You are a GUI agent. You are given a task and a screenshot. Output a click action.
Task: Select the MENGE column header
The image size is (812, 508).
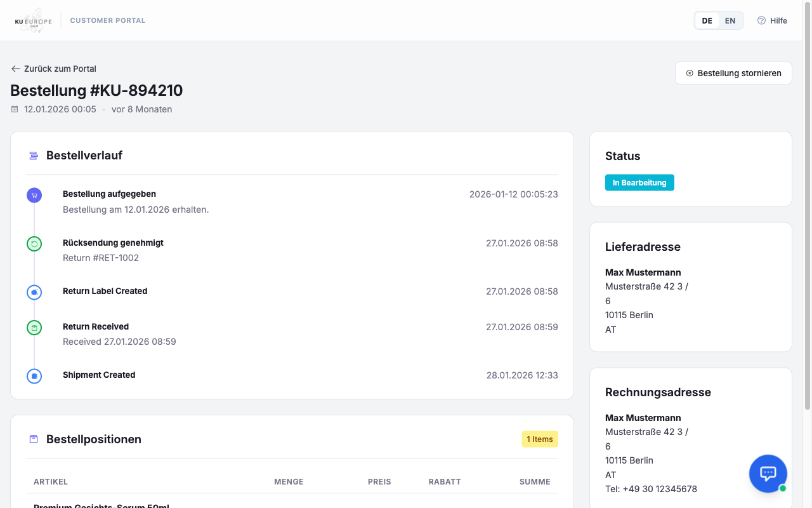[289, 481]
